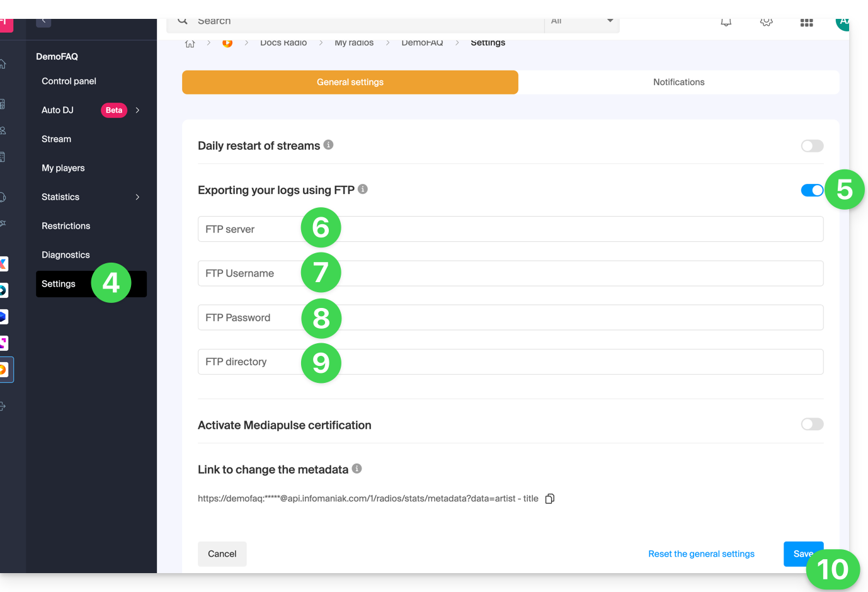Screen dimensions: 868x592
Task: Open the apps grid icon
Action: coord(806,23)
